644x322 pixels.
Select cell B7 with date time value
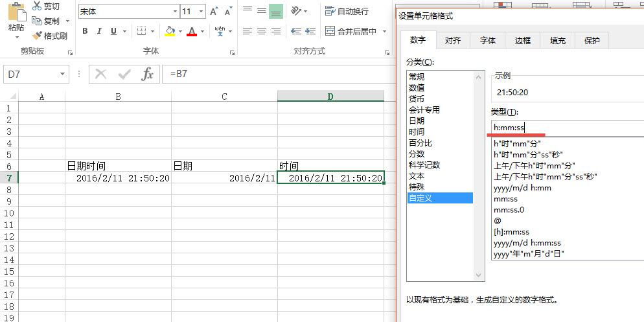118,178
